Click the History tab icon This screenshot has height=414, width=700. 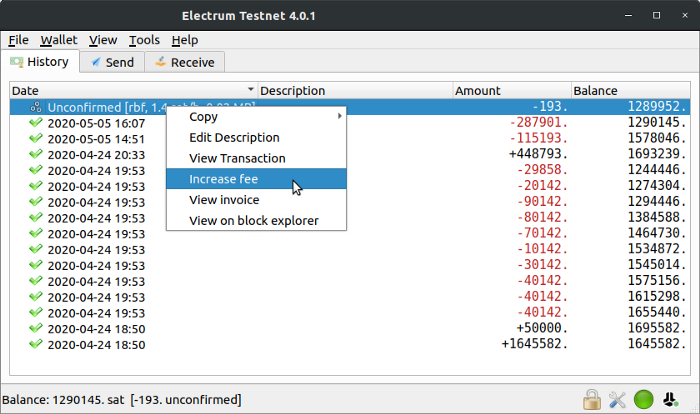(17, 62)
